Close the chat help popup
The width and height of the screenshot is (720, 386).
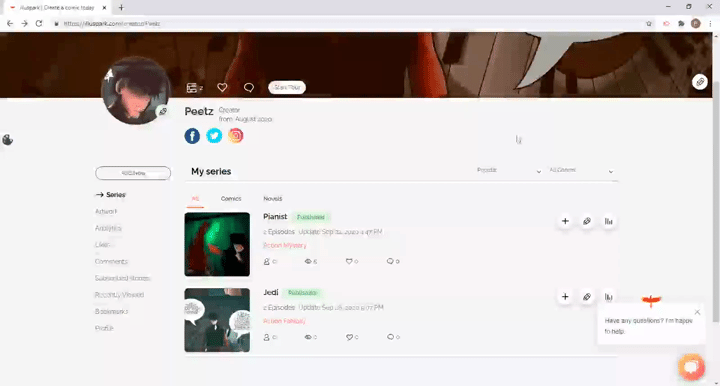click(698, 312)
